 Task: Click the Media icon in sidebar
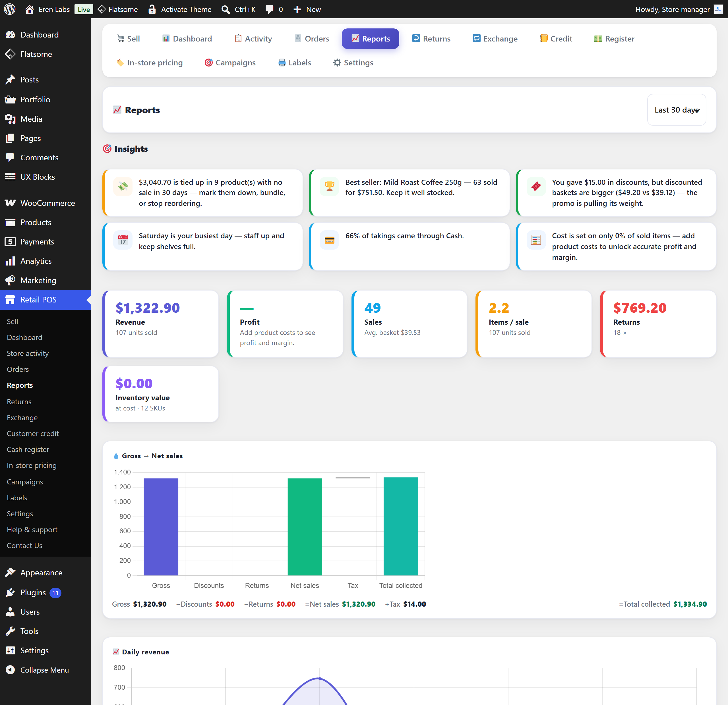pos(11,119)
